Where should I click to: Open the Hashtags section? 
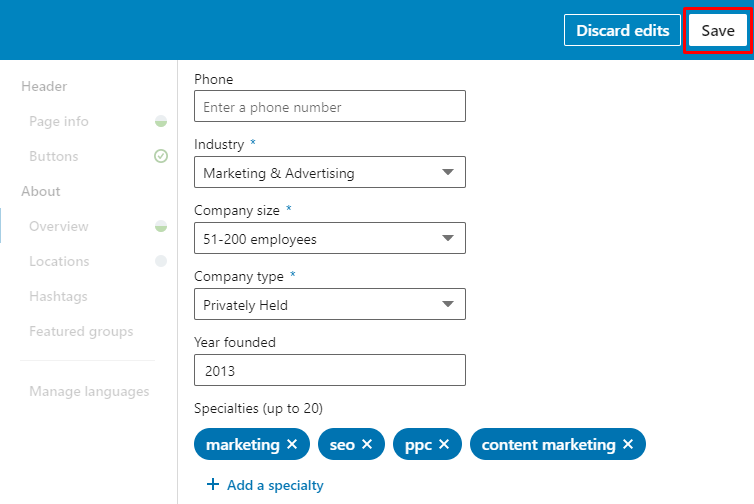click(58, 296)
